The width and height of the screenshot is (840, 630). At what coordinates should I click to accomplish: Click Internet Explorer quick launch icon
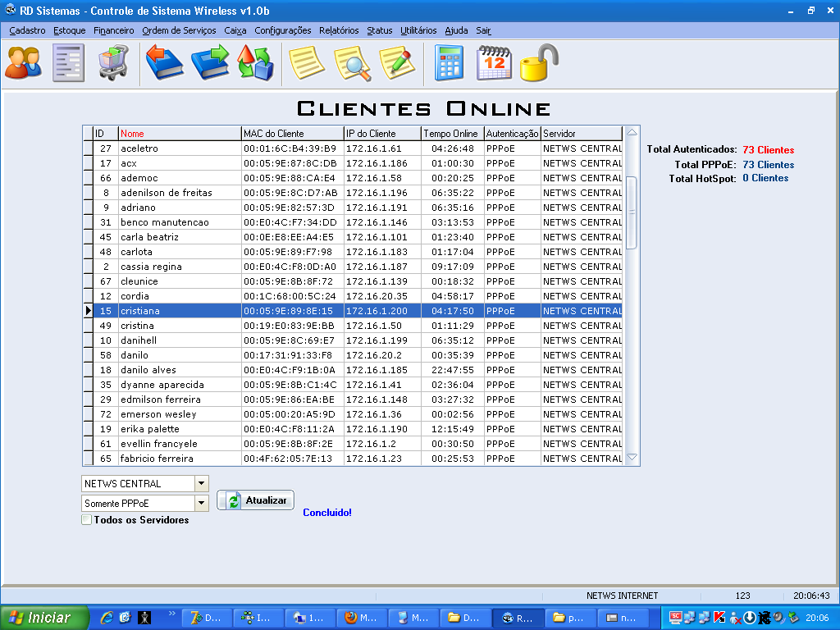[x=107, y=618]
